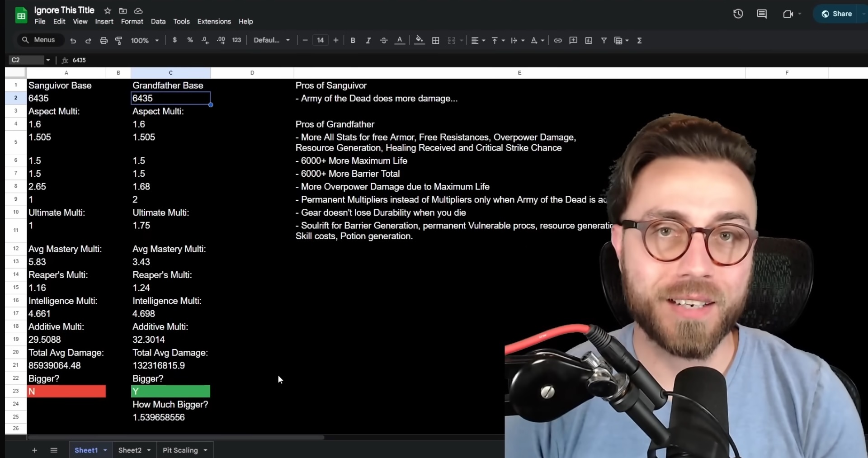Open the Functions sigma menu

tap(639, 40)
